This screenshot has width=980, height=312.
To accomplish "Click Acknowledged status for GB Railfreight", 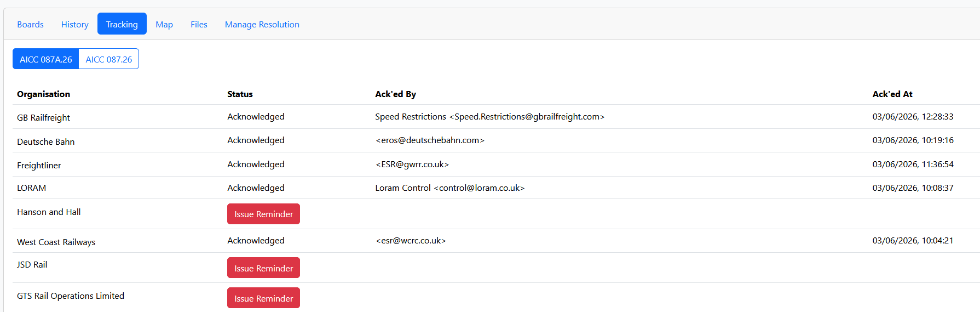I will [256, 116].
